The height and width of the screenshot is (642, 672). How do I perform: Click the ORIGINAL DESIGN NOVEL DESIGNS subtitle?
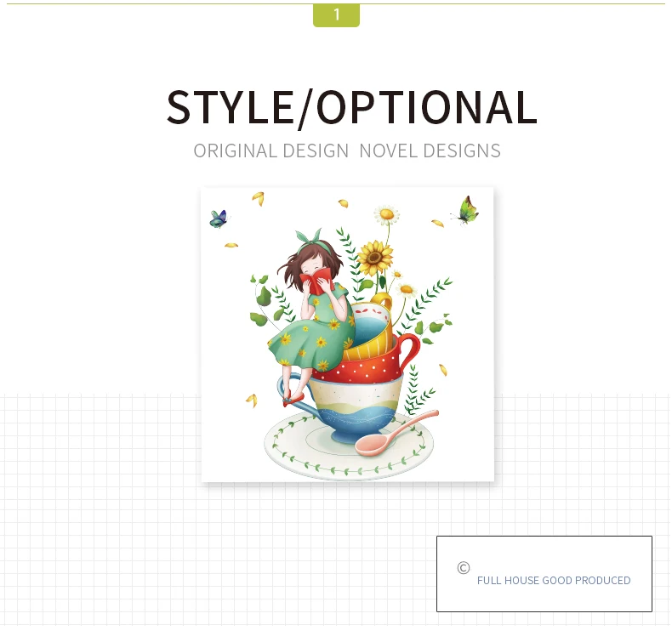pos(347,151)
